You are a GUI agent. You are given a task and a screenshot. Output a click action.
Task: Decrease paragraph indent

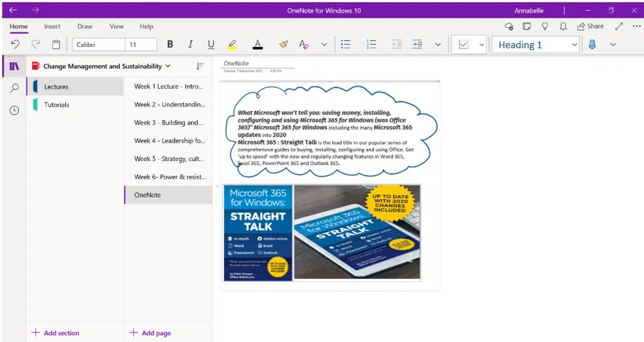tap(397, 45)
